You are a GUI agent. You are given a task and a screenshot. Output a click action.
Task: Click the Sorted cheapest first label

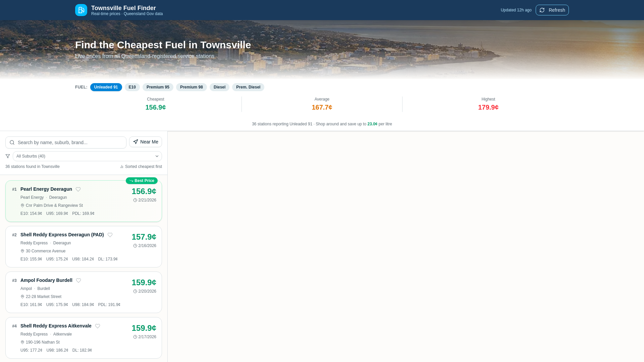[144, 167]
